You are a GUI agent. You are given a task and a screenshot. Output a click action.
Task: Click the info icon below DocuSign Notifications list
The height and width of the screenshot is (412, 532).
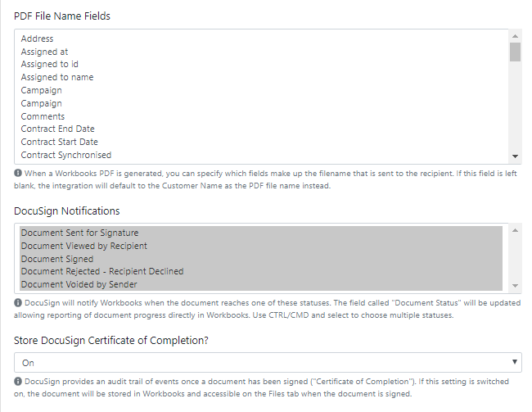click(18, 302)
